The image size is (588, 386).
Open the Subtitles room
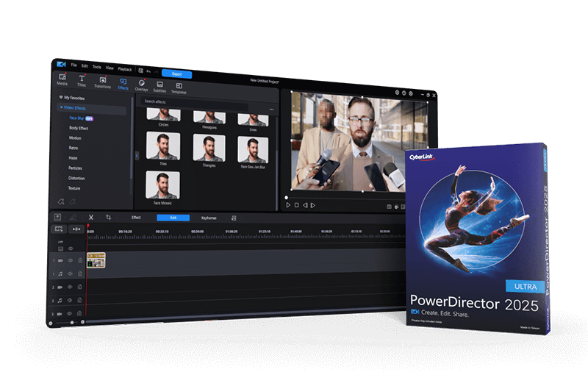[x=159, y=87]
